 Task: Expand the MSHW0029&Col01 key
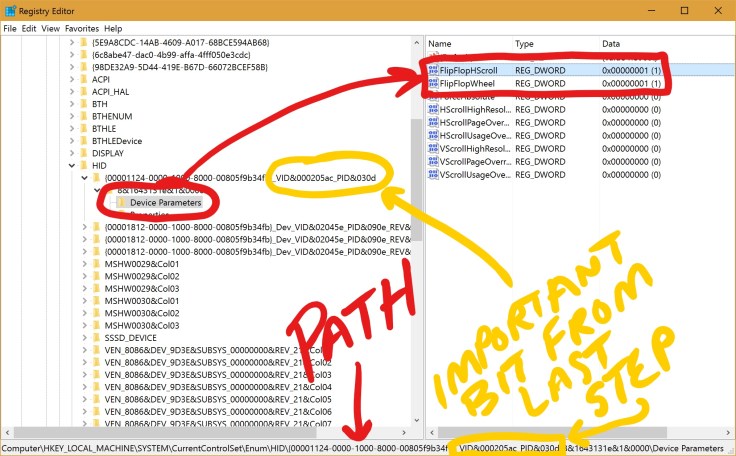pos(84,264)
